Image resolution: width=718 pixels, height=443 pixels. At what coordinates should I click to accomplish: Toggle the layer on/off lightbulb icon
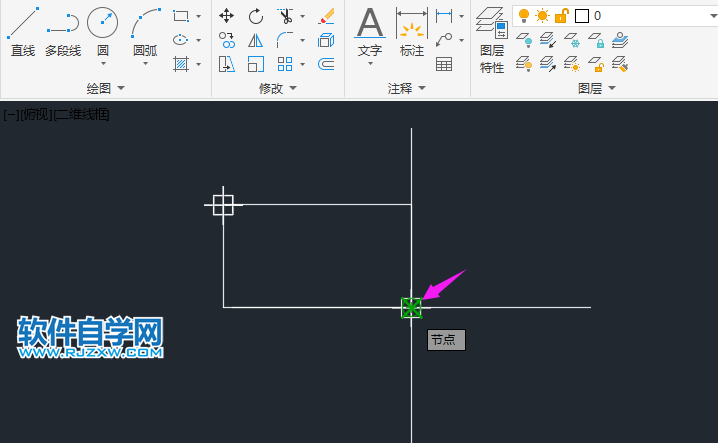(523, 16)
